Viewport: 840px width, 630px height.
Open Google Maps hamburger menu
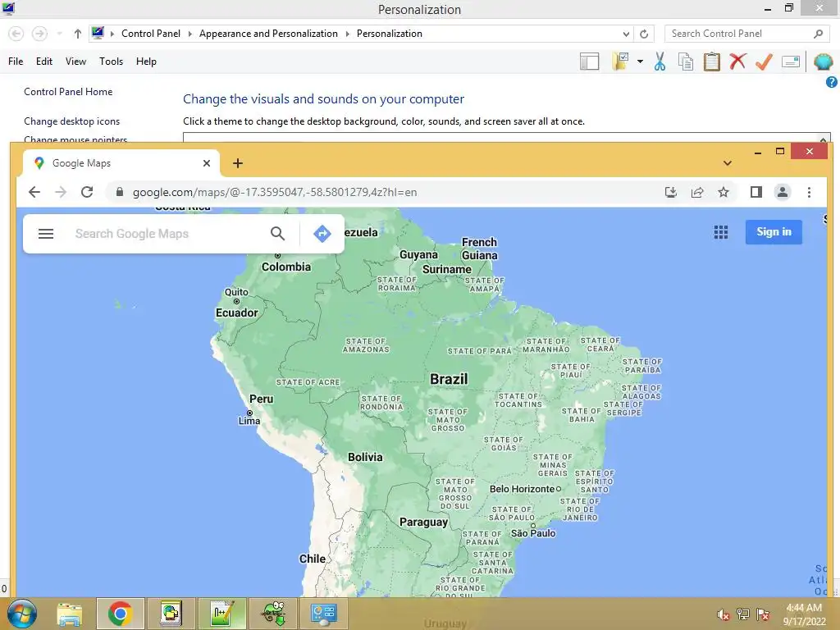coord(46,234)
